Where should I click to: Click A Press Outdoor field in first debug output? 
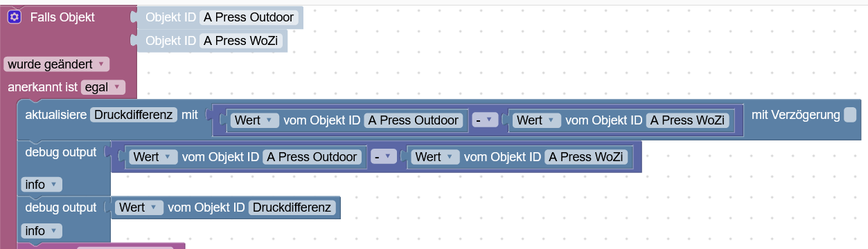(312, 157)
